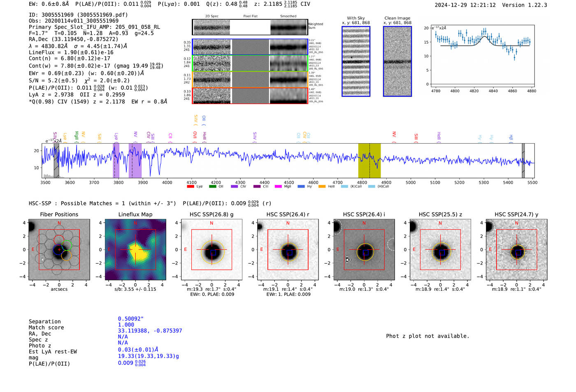Click the purple band near 3780 in spectrum
The width and height of the screenshot is (576, 392).
[116, 160]
